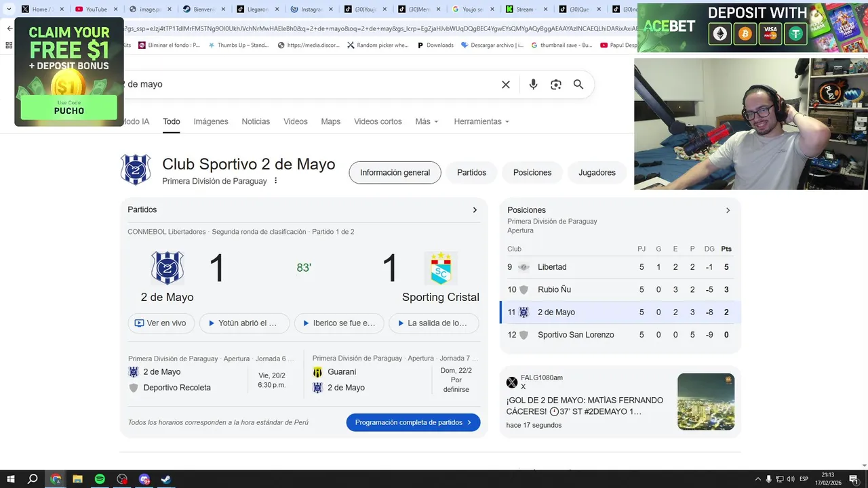
Task: Open the Club Sportivo 2 de Mayo crest logo
Action: pos(136,169)
